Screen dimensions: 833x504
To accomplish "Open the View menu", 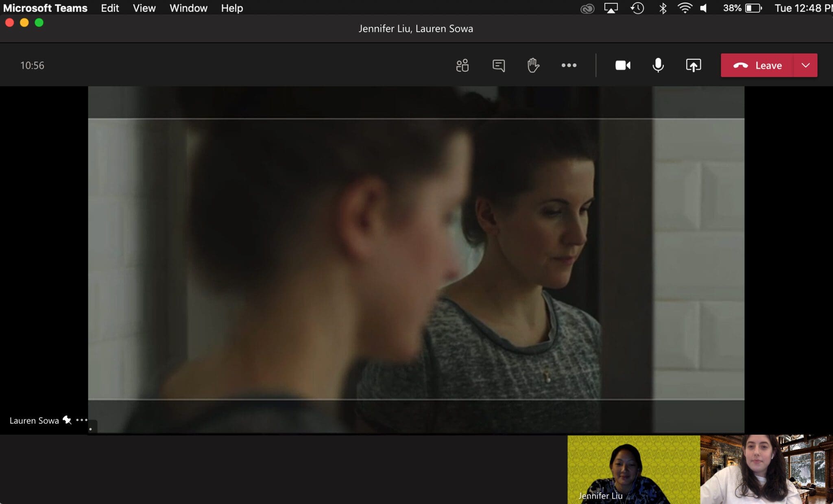I will click(x=144, y=8).
